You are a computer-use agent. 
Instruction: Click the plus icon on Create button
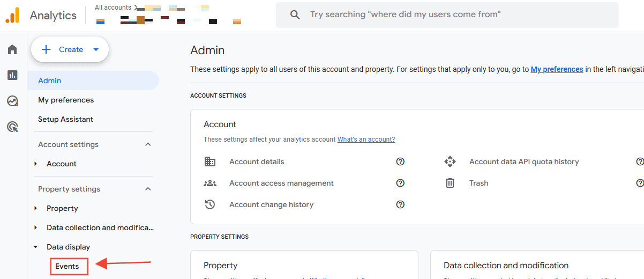click(46, 49)
